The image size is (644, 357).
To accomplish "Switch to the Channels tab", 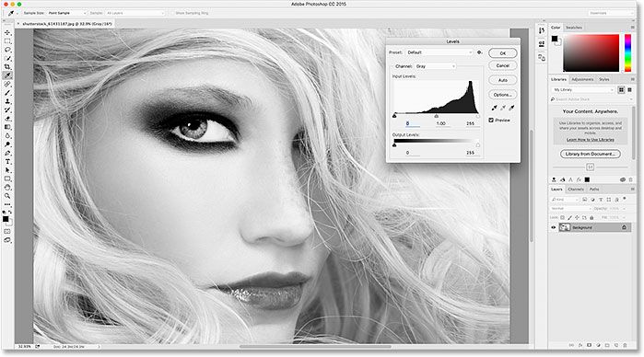I will point(576,190).
